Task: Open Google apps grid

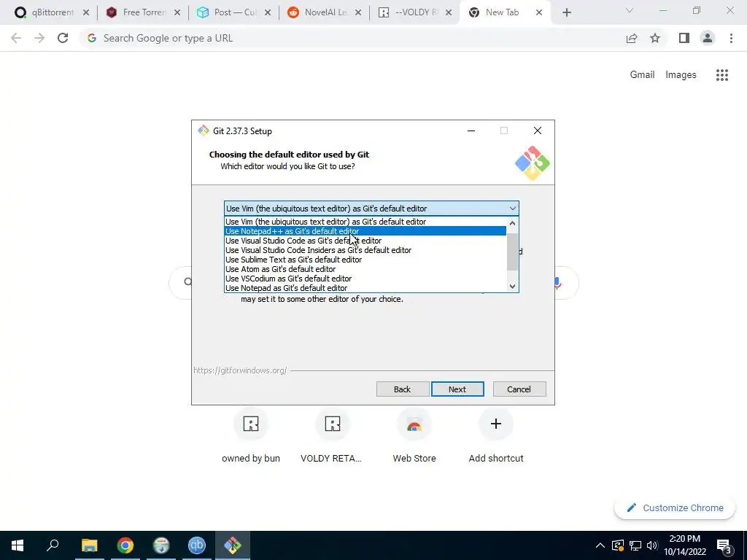Action: coord(722,75)
